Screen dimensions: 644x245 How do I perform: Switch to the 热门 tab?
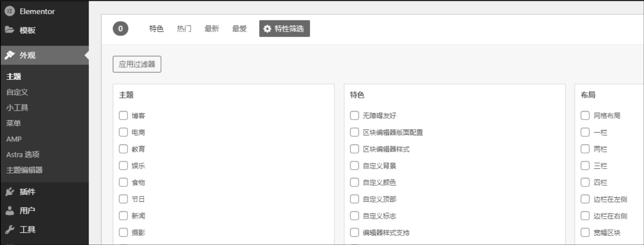[x=184, y=29]
